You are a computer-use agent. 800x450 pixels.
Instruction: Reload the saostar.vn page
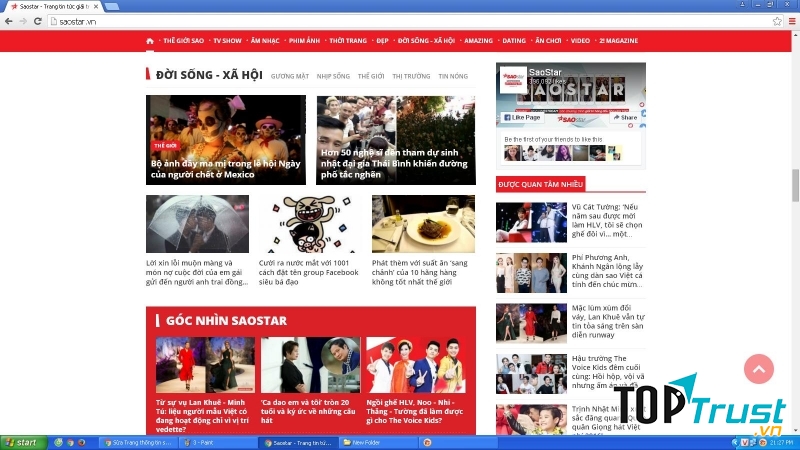(x=38, y=21)
